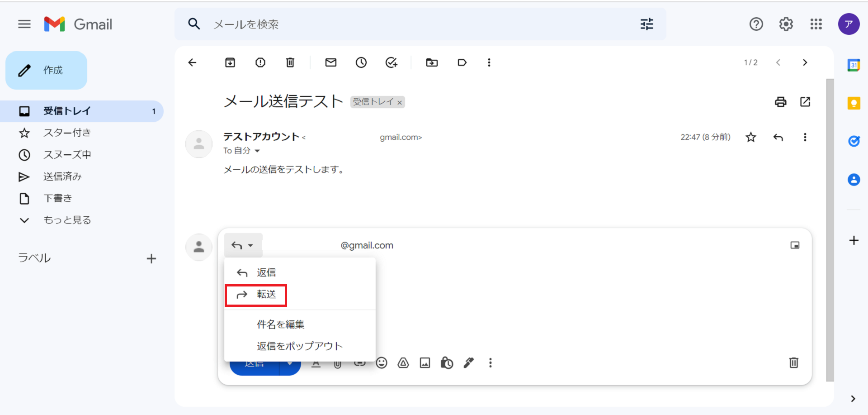The image size is (868, 415).
Task: Insert an emoji in the reply
Action: [x=382, y=363]
